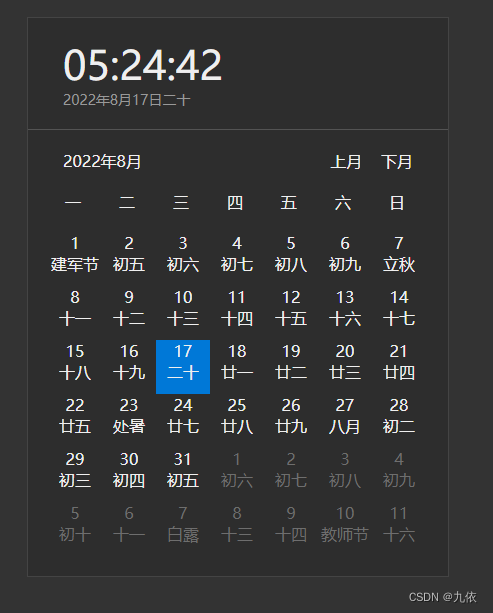Pick August 6 初九
The height and width of the screenshot is (613, 493).
point(344,254)
